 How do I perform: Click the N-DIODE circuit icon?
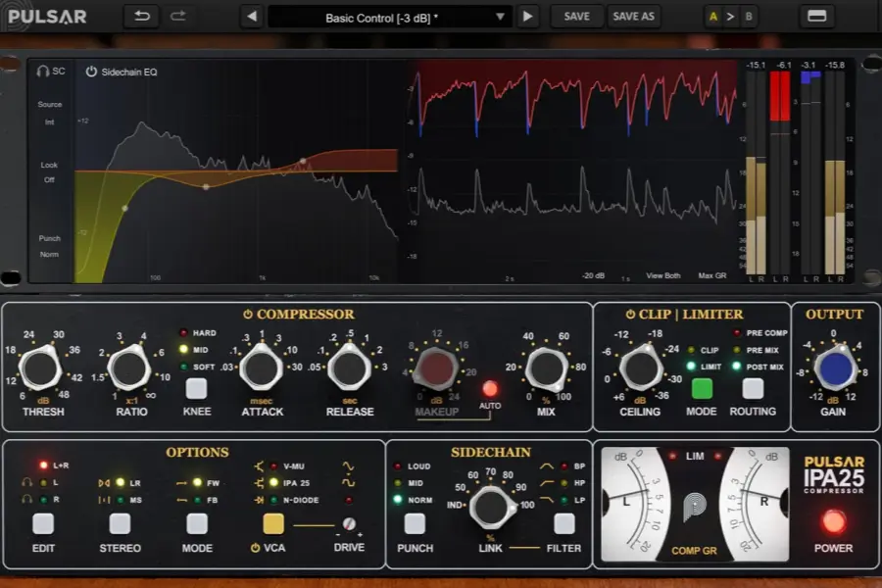259,500
